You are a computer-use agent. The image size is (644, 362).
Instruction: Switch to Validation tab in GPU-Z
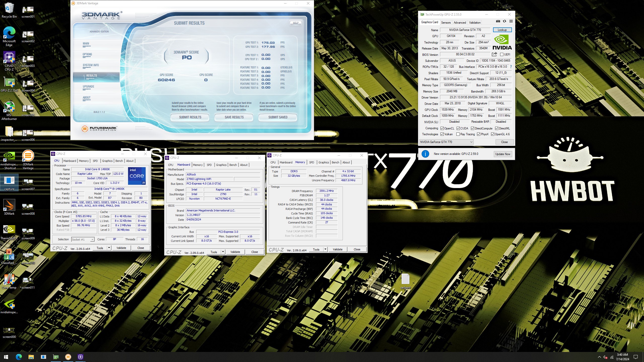click(474, 22)
